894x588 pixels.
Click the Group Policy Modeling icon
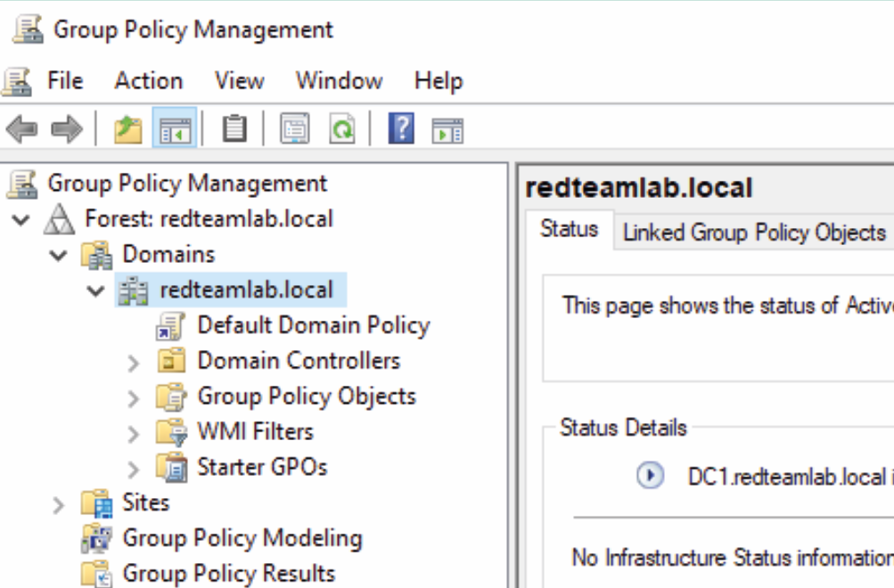tap(97, 538)
